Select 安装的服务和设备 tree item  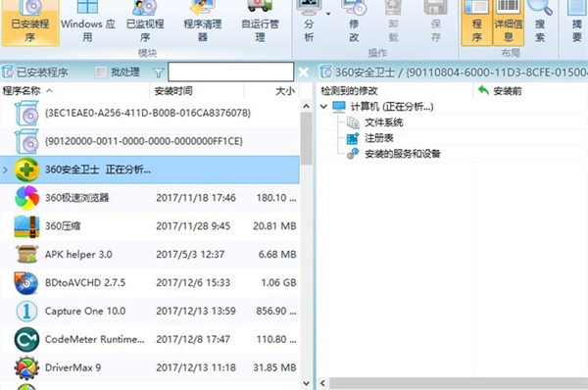[403, 154]
